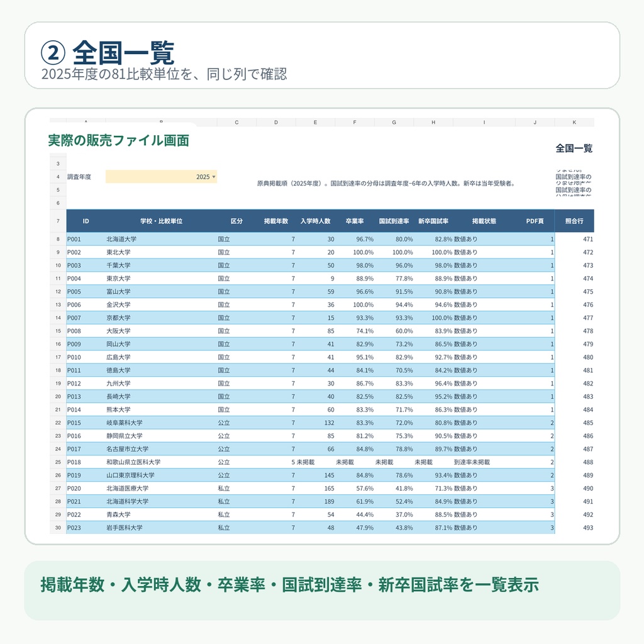Screen dimensions: 644x644
Task: Select column header E
Action: point(316,123)
